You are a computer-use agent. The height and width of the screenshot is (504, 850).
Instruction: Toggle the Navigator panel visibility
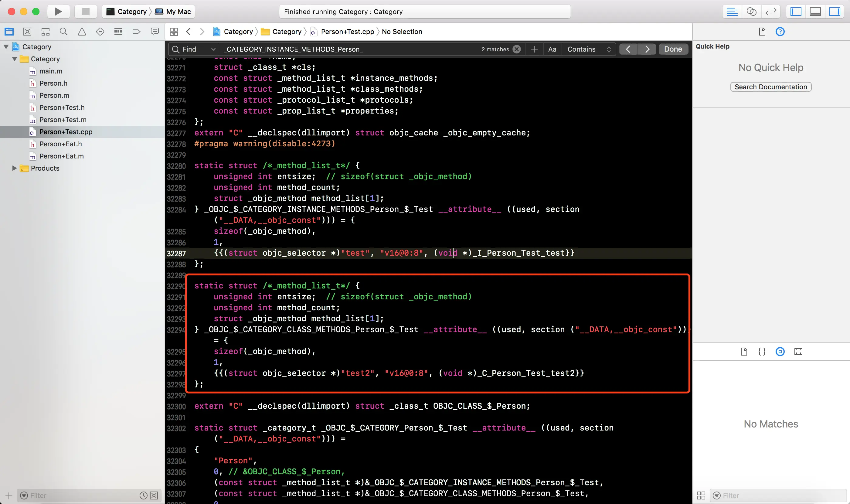[796, 12]
